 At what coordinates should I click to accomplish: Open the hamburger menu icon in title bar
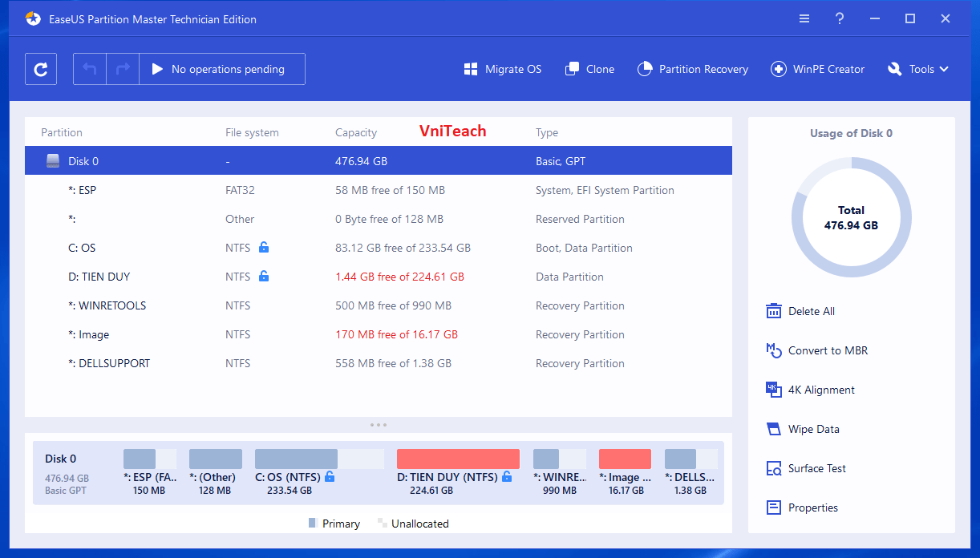804,18
